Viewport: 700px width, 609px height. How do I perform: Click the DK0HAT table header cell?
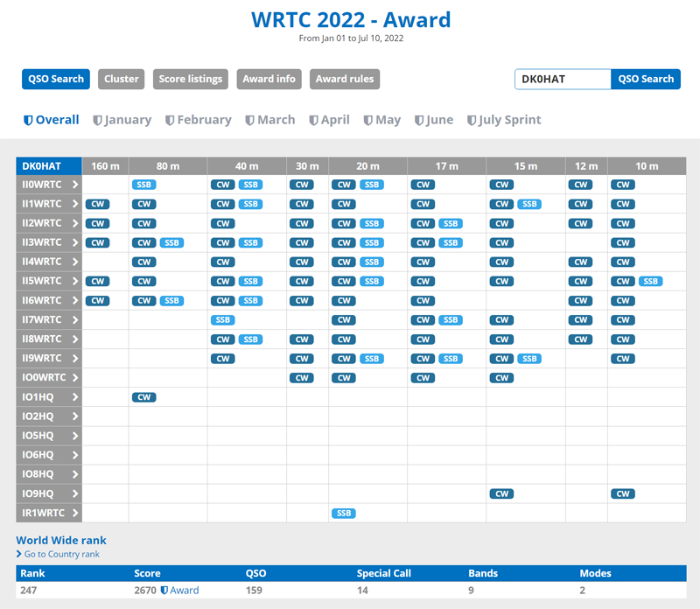pos(49,166)
